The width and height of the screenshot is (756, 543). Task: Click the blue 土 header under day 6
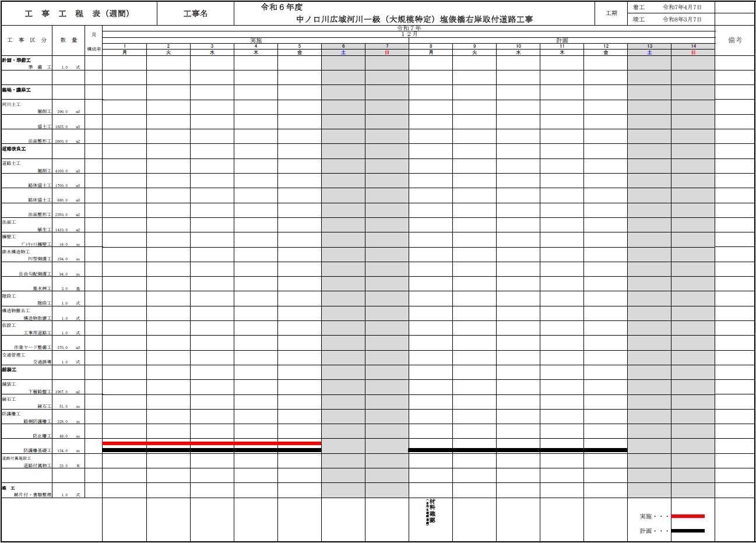click(x=343, y=52)
